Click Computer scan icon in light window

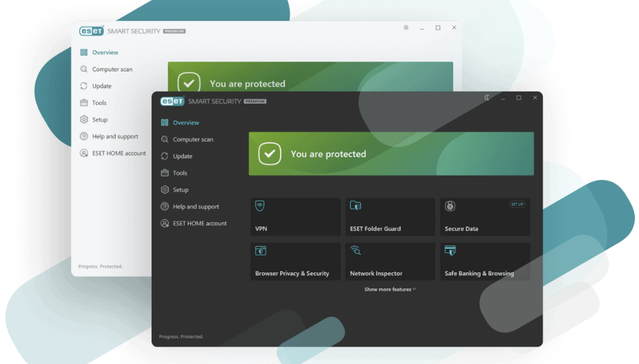pyautogui.click(x=84, y=69)
